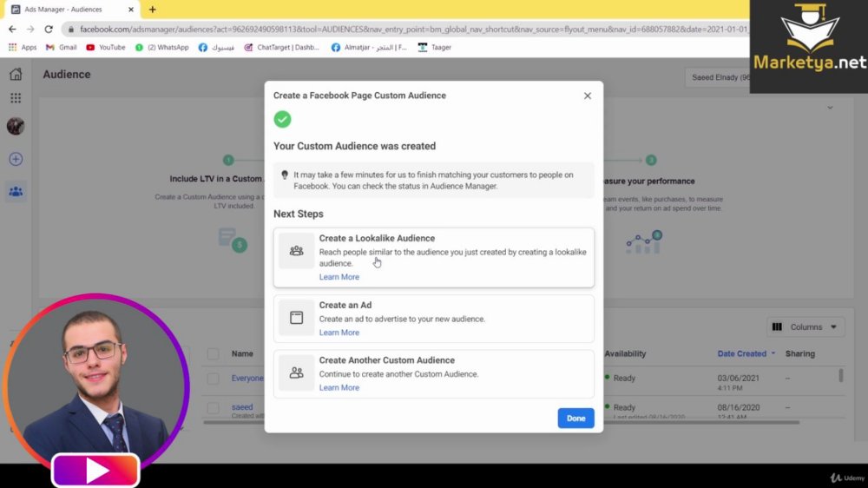Open the Columns dropdown
The height and width of the screenshot is (488, 868).
pyautogui.click(x=805, y=327)
